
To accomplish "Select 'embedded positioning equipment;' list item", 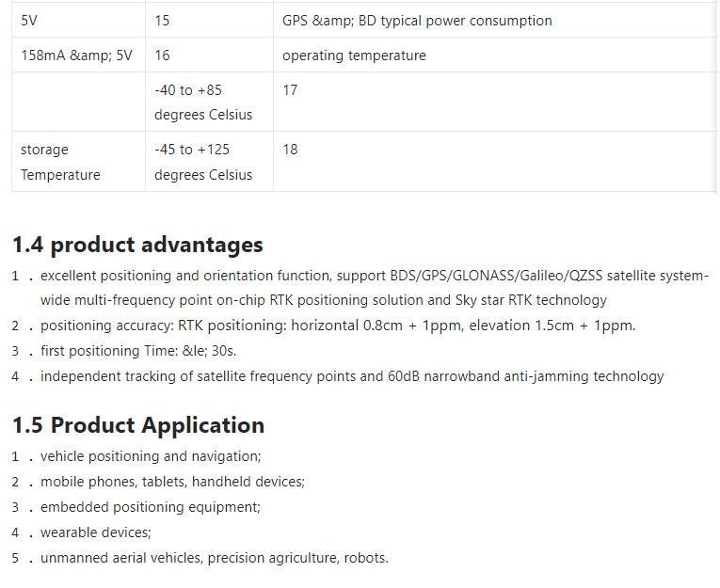I will 151,507.
